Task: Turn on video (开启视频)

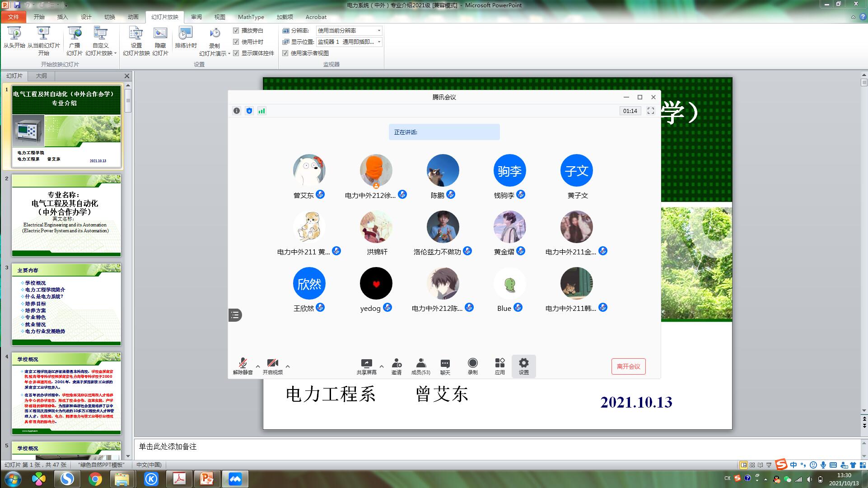Action: coord(273,366)
